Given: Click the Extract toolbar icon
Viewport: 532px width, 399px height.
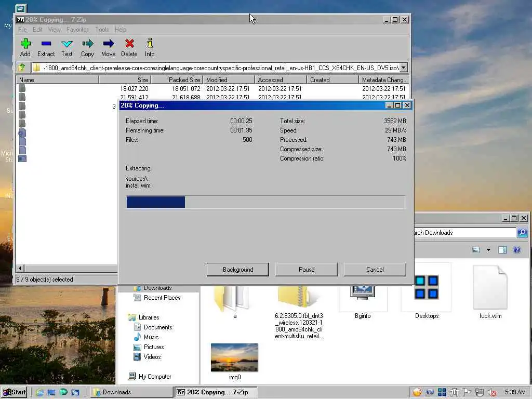Looking at the screenshot, I should coord(46,47).
